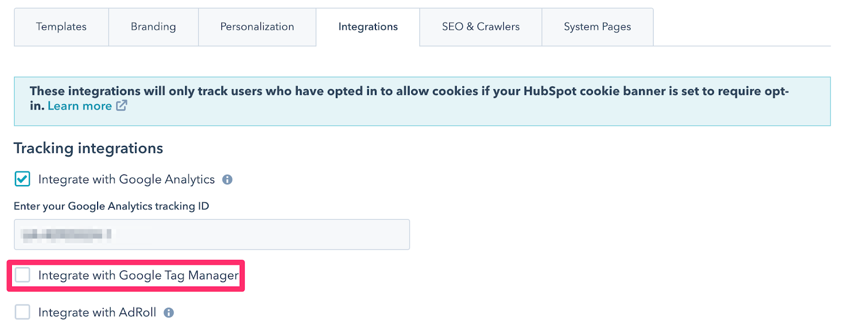Click the info icon next to AdRoll
Screen dimensions: 868x332
click(x=169, y=312)
